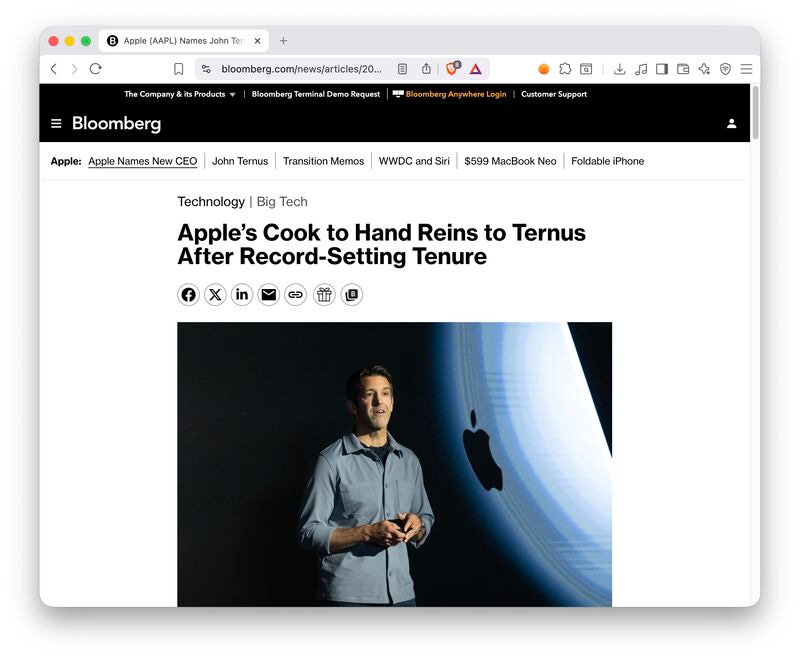The image size is (800, 659).
Task: Open site settings icon in address bar
Action: click(206, 69)
